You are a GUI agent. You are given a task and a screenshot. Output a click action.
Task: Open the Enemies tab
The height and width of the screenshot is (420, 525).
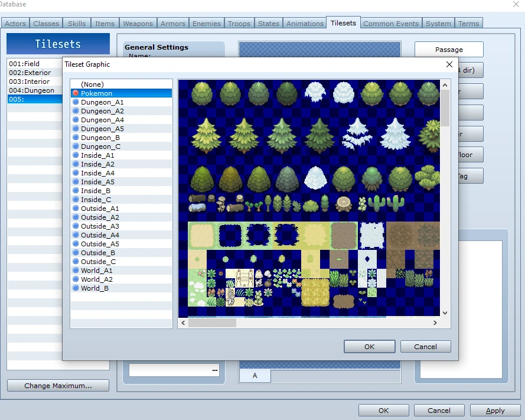(207, 24)
